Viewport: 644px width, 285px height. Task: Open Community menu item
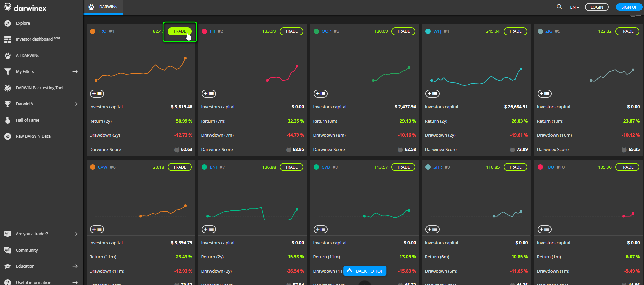click(x=27, y=250)
